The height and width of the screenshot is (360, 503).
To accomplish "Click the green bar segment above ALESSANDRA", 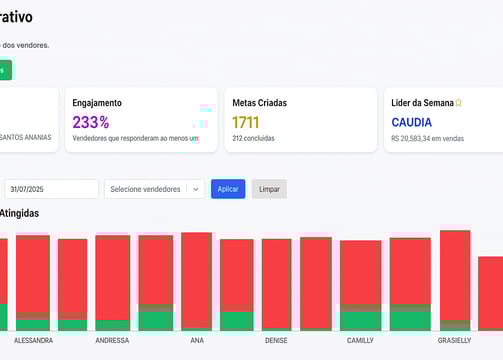I will click(x=33, y=325).
